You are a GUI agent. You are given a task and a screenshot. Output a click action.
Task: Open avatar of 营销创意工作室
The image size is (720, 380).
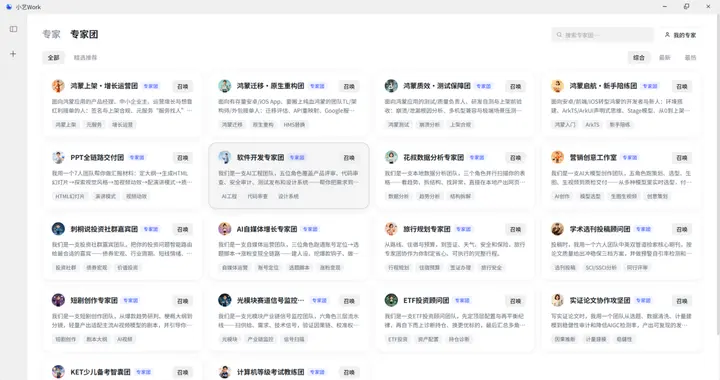(557, 157)
